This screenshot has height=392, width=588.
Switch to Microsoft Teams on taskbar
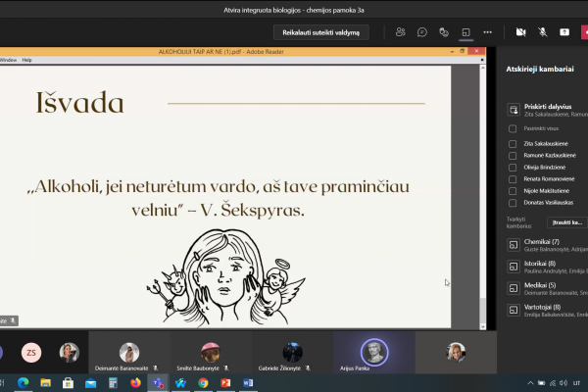(158, 383)
